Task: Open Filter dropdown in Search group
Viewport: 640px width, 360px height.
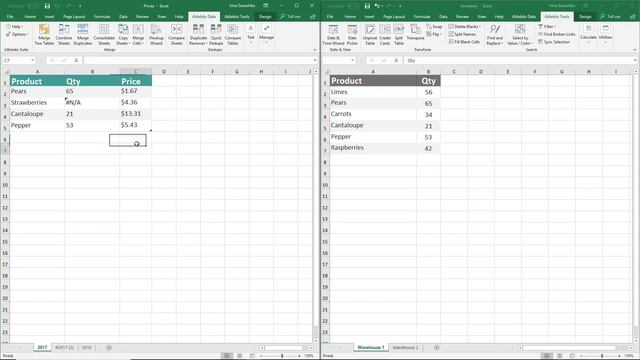Action: pos(547,27)
